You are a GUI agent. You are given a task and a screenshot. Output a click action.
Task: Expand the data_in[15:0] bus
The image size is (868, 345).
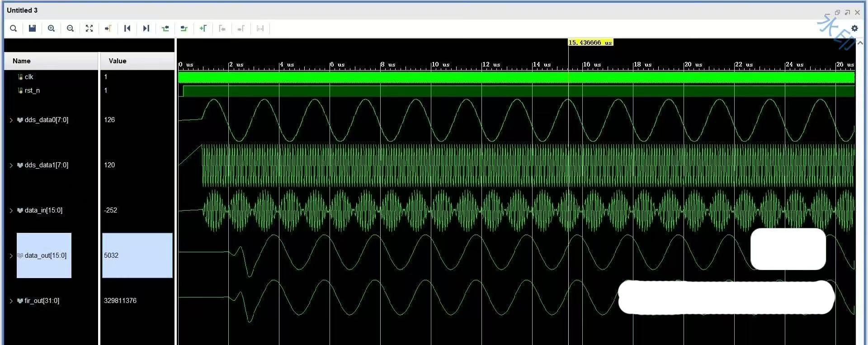(11, 210)
